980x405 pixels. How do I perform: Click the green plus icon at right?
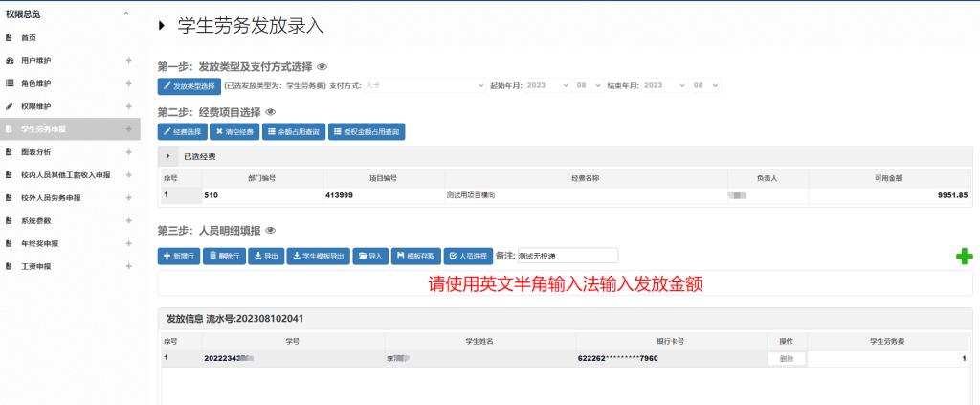click(964, 256)
